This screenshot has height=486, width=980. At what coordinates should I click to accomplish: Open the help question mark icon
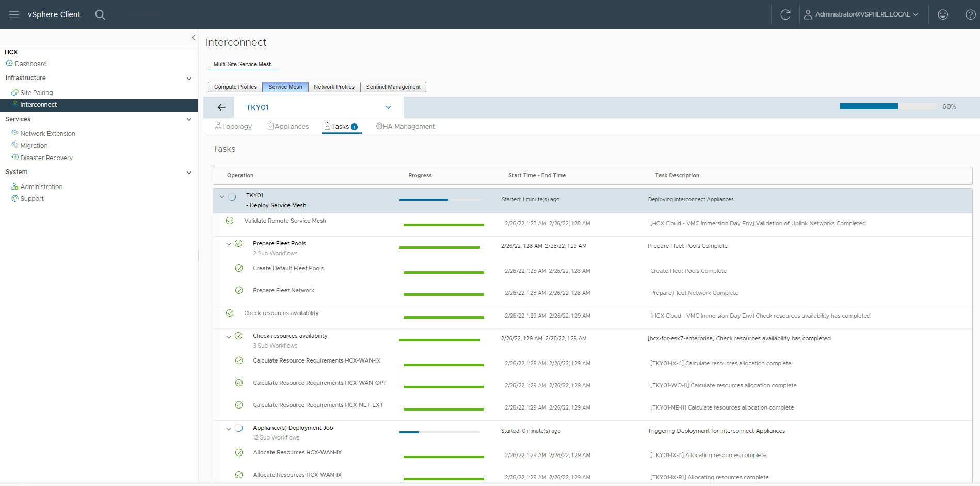[x=971, y=14]
